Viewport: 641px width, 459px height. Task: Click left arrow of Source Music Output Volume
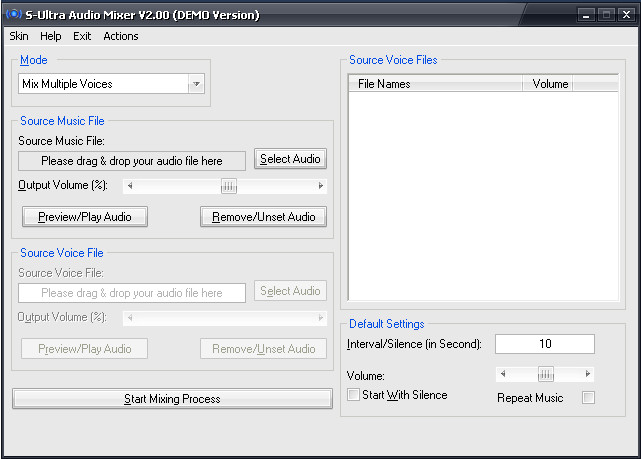click(x=130, y=186)
